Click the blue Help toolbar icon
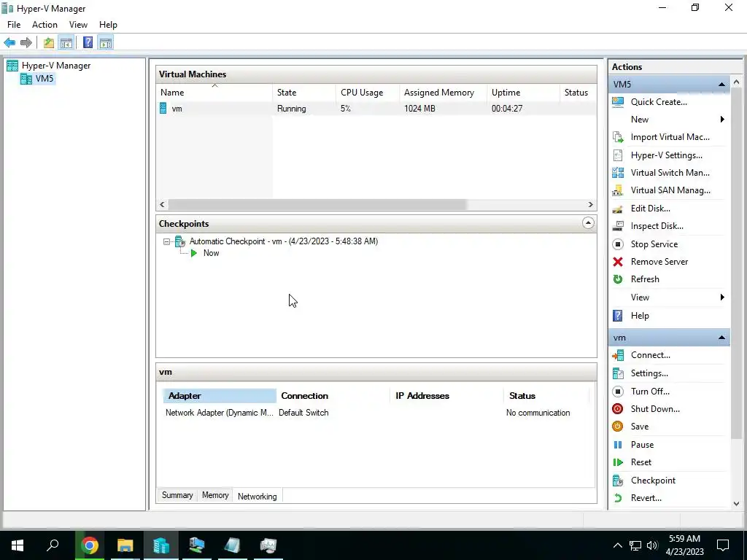Viewport: 747px width, 560px height. (x=88, y=43)
